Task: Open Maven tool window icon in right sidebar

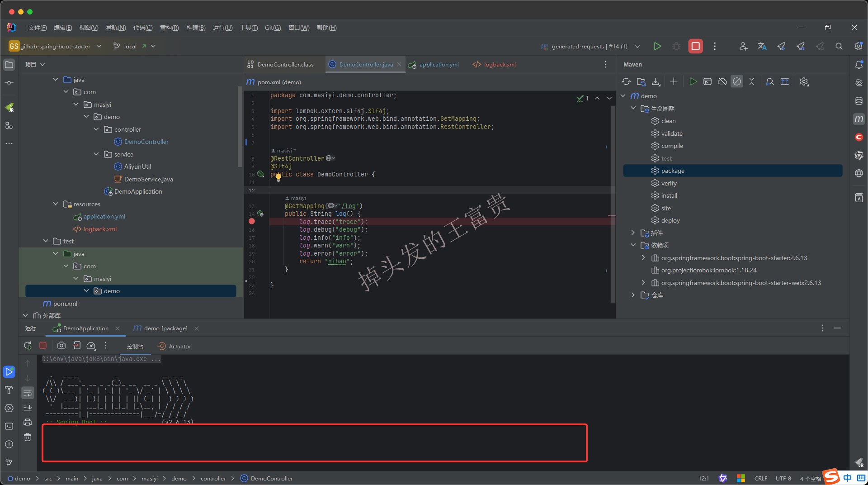Action: click(859, 119)
